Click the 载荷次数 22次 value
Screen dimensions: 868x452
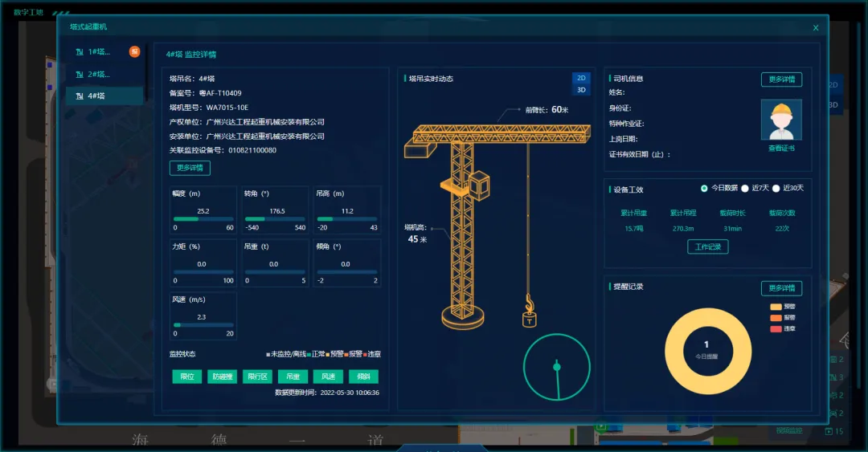(782, 229)
